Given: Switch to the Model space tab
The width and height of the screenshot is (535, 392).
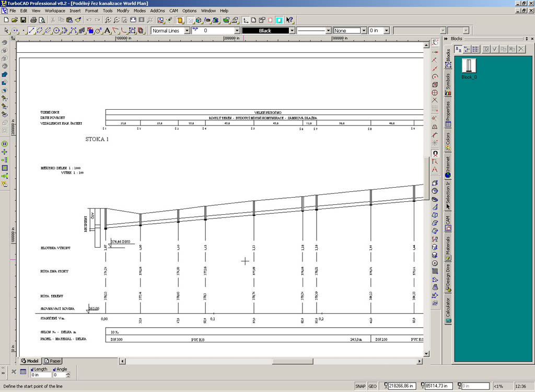Looking at the screenshot, I should pos(30,361).
